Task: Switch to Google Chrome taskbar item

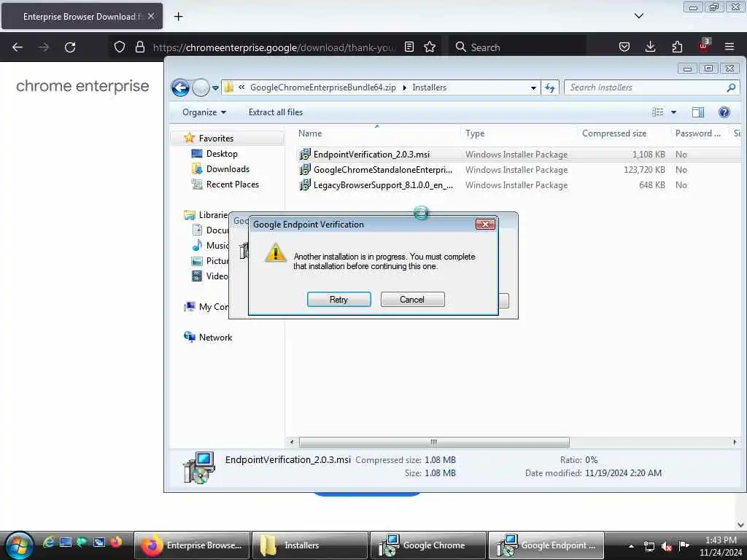Action: point(427,545)
